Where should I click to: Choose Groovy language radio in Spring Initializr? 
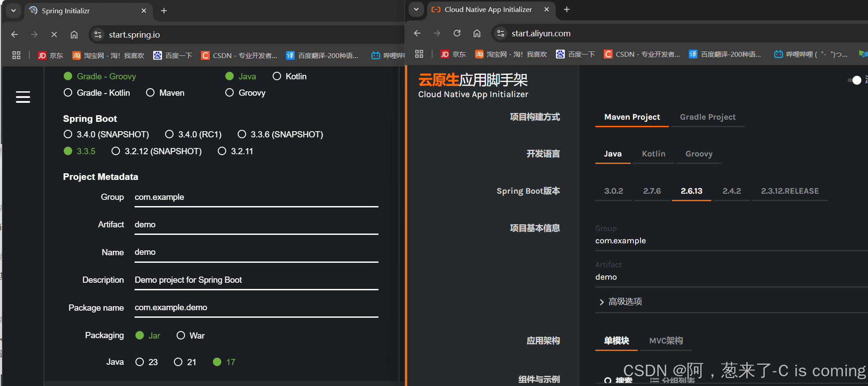245,93
